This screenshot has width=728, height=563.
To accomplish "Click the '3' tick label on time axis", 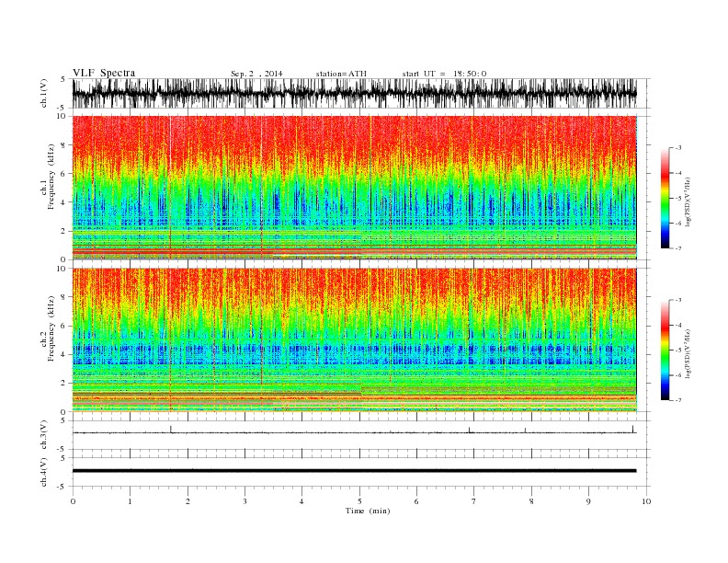I will tap(245, 501).
